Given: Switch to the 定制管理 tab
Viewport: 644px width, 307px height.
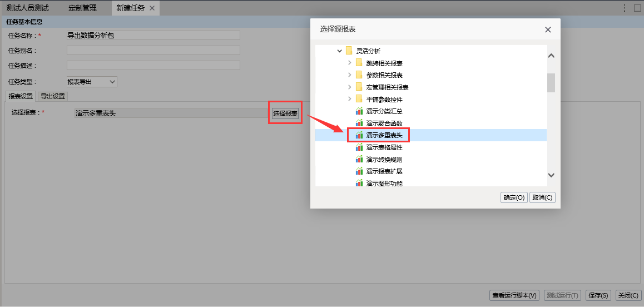Looking at the screenshot, I should [82, 8].
